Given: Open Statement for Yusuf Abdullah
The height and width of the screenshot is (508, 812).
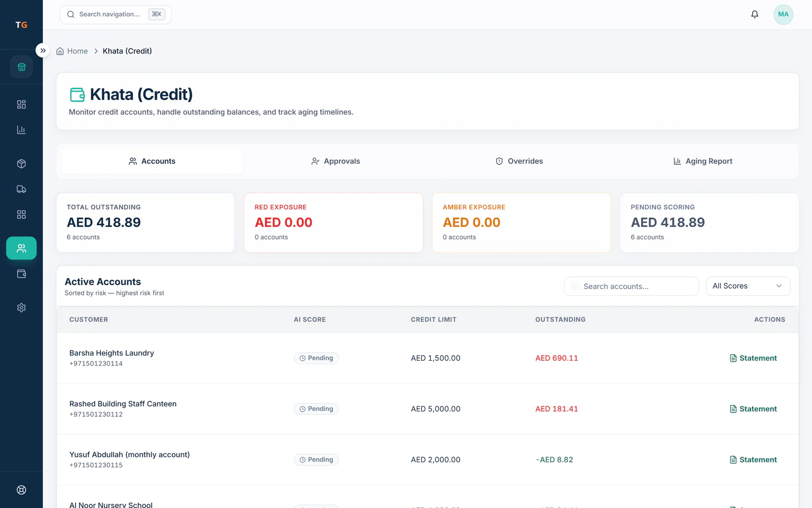Looking at the screenshot, I should (753, 460).
